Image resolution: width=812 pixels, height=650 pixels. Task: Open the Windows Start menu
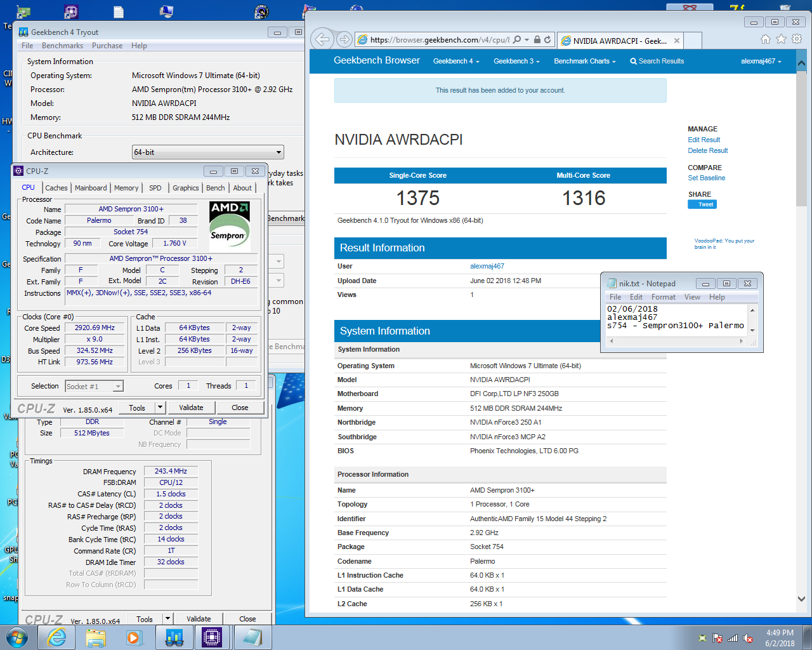[16, 637]
